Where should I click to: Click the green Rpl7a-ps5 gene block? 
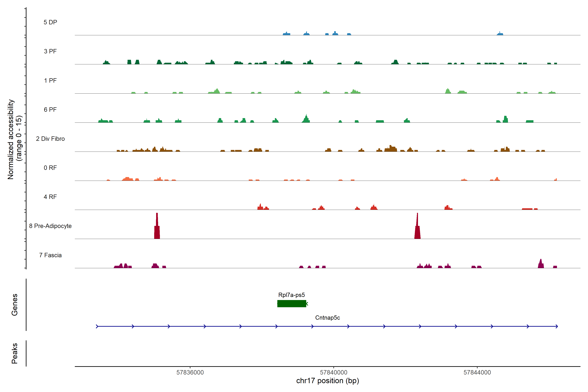click(292, 303)
